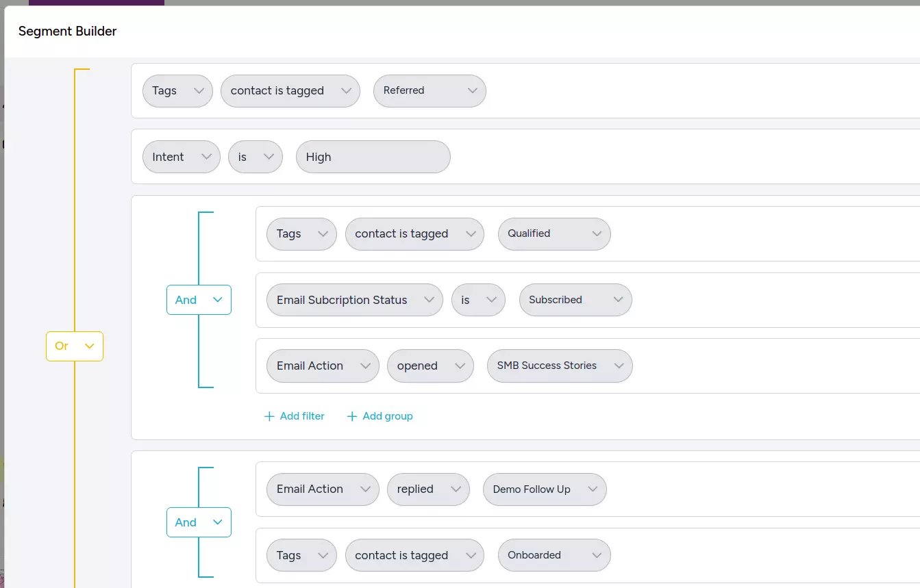Open the And operator dropdown for the Demo Follow Up group
Screen dimensions: 920x588
coord(199,522)
